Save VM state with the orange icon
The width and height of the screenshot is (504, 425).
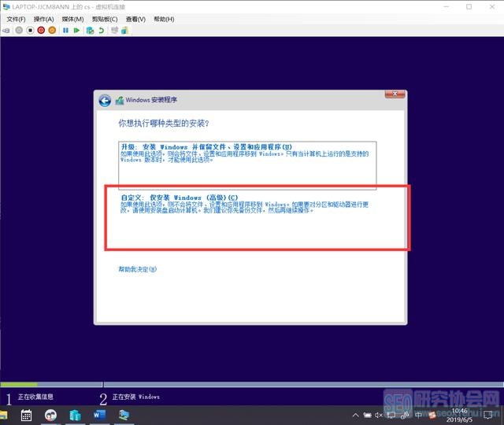click(52, 30)
